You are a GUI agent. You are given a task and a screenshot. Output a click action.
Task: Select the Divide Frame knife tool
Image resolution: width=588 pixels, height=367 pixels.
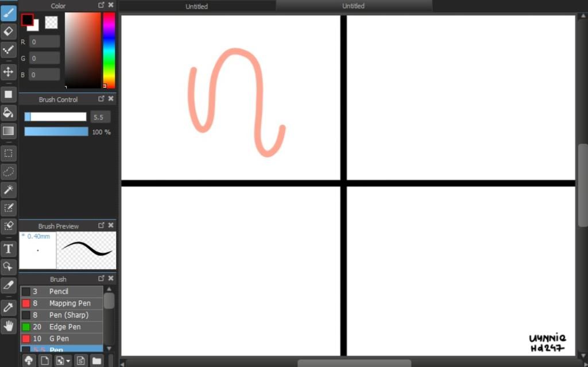click(x=8, y=285)
